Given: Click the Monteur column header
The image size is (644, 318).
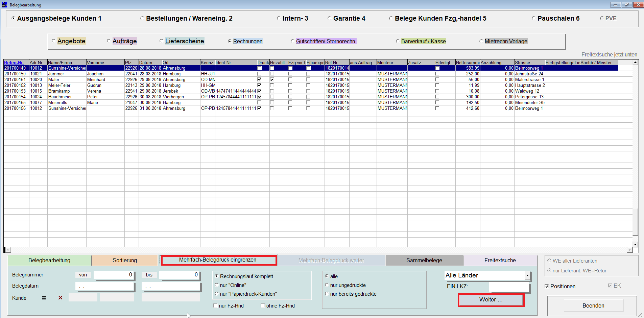Looking at the screenshot, I should click(x=392, y=63).
